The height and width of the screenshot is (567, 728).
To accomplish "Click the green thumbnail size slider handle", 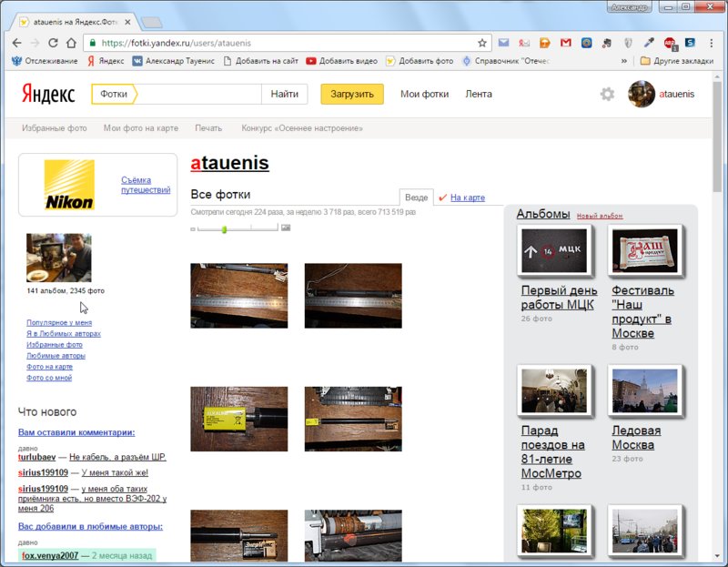I will tap(224, 229).
